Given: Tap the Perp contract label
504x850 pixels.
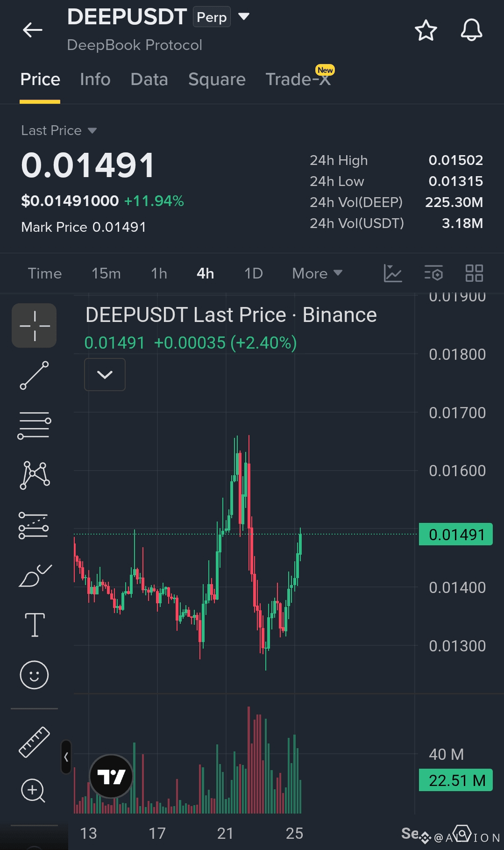Looking at the screenshot, I should [212, 17].
